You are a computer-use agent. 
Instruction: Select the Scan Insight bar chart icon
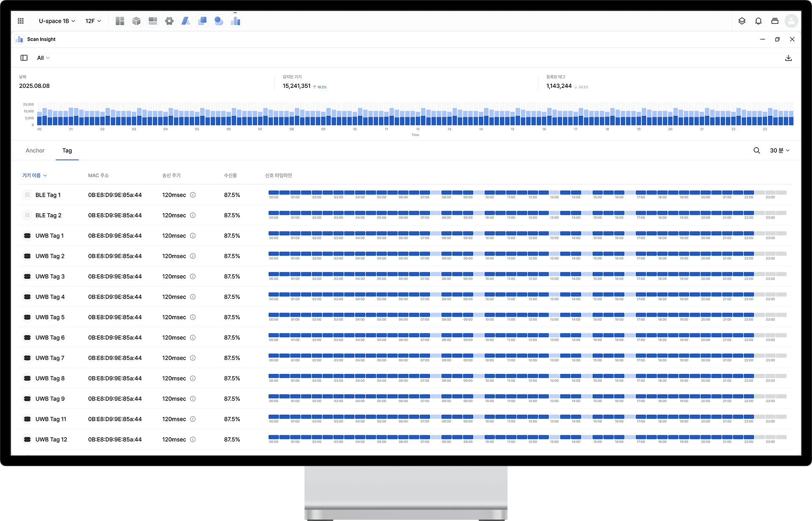coord(235,21)
